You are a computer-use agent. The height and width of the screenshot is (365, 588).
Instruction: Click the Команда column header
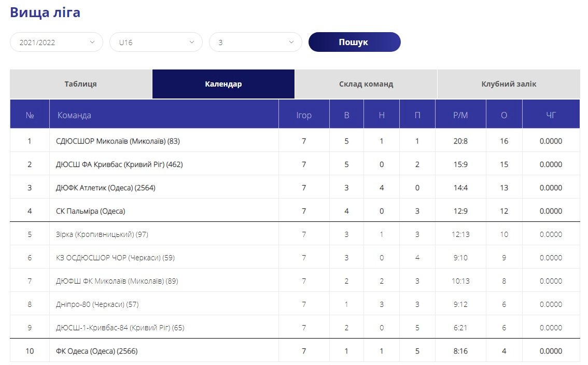tap(74, 115)
